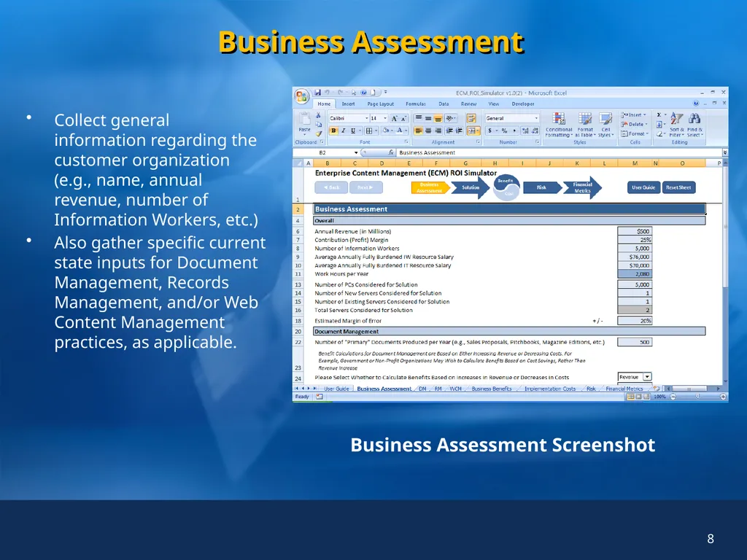
Task: Open Cell Styles gallery
Action: click(x=605, y=125)
